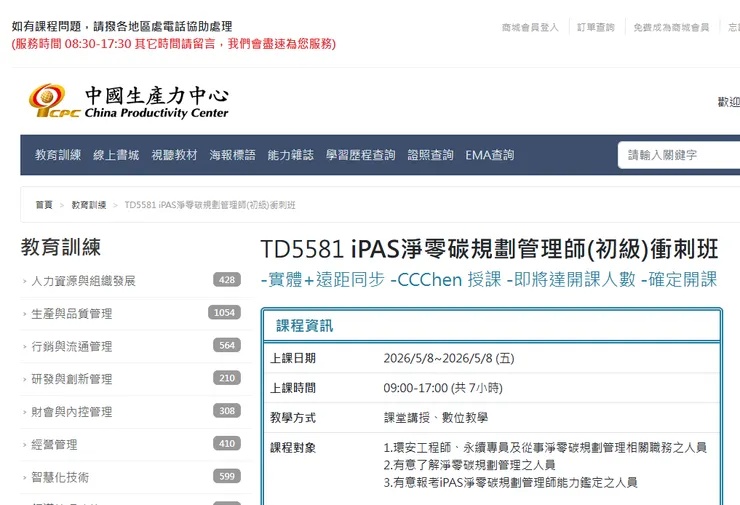Open 商城會員登入 link
Screen dimensions: 740x505
coord(530,27)
